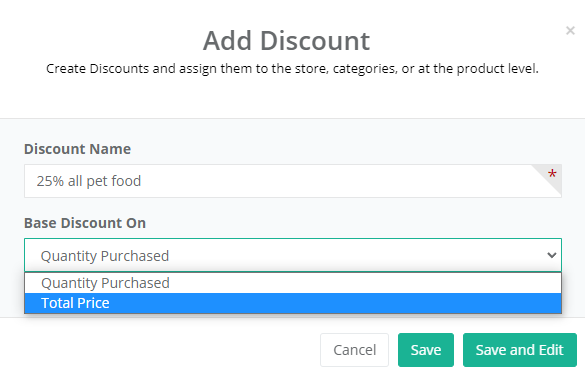Click the Add Discount heading
The width and height of the screenshot is (585, 378).
(x=286, y=41)
